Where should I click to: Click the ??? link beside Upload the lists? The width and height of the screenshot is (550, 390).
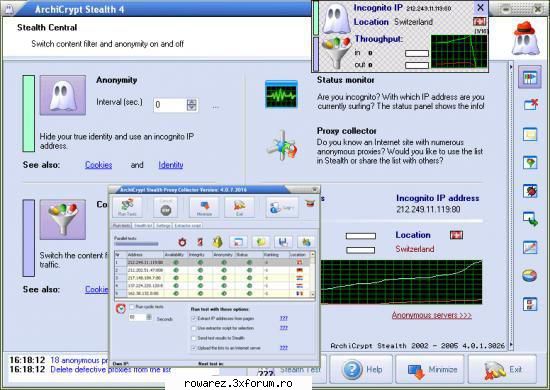[x=284, y=348]
